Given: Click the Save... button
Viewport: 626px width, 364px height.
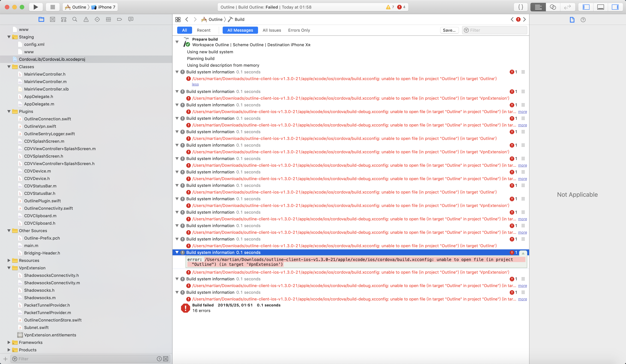Looking at the screenshot, I should tap(449, 30).
